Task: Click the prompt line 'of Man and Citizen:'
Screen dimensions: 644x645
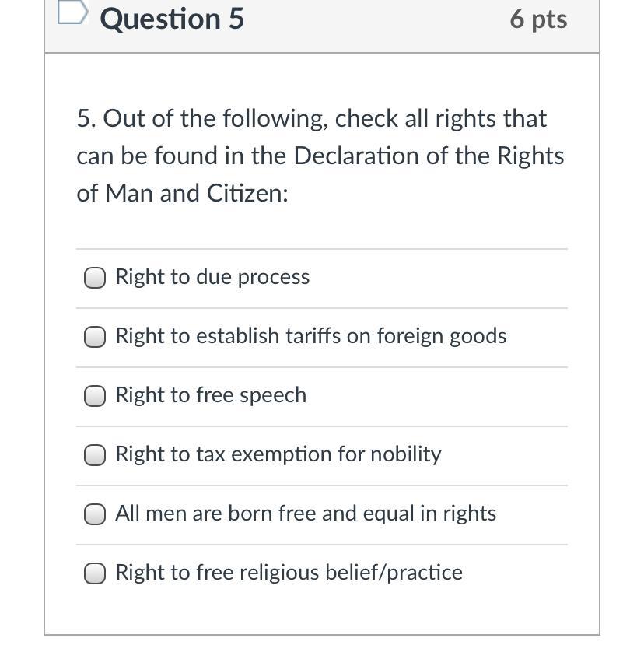Action: click(182, 193)
